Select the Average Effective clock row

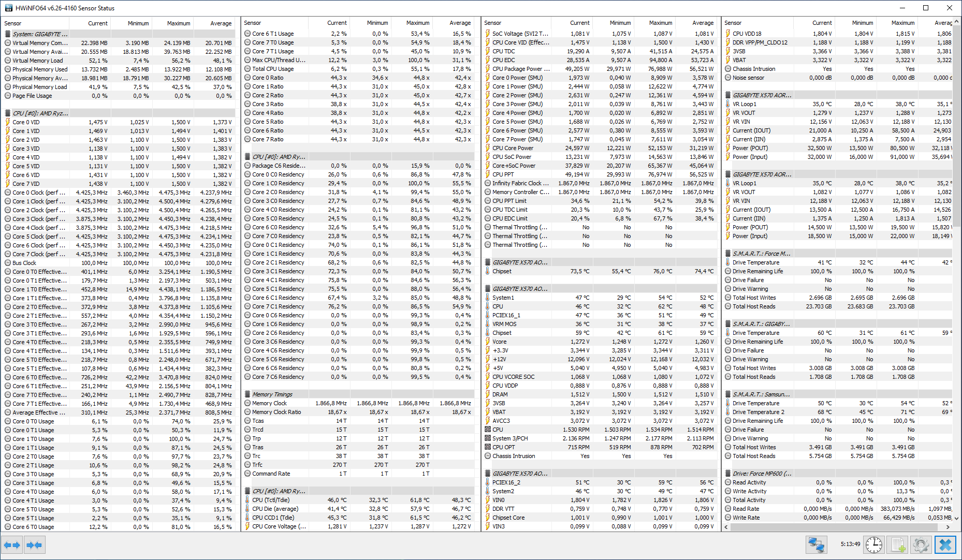click(119, 412)
